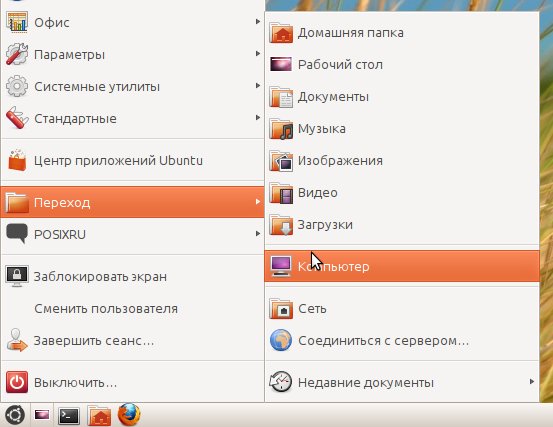Click the Ubuntu Software Center shopping bag icon
553x427 pixels.
tap(17, 160)
